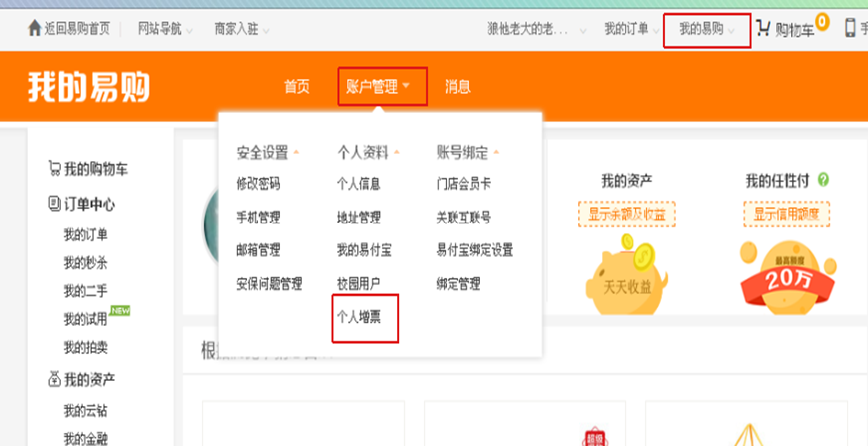Open 我的易付宝 in the dropdown menu

[x=364, y=250]
